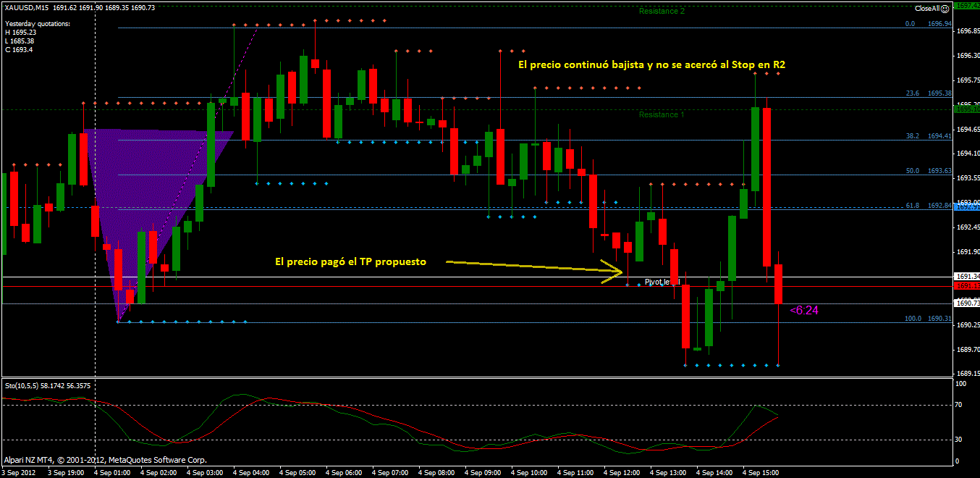980x478 pixels.
Task: Click the XAUUSD,M15 chart title
Action: (27, 7)
